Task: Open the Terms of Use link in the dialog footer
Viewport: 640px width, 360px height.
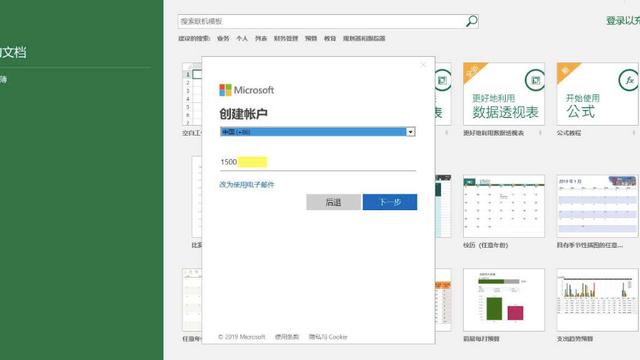Action: [x=287, y=337]
